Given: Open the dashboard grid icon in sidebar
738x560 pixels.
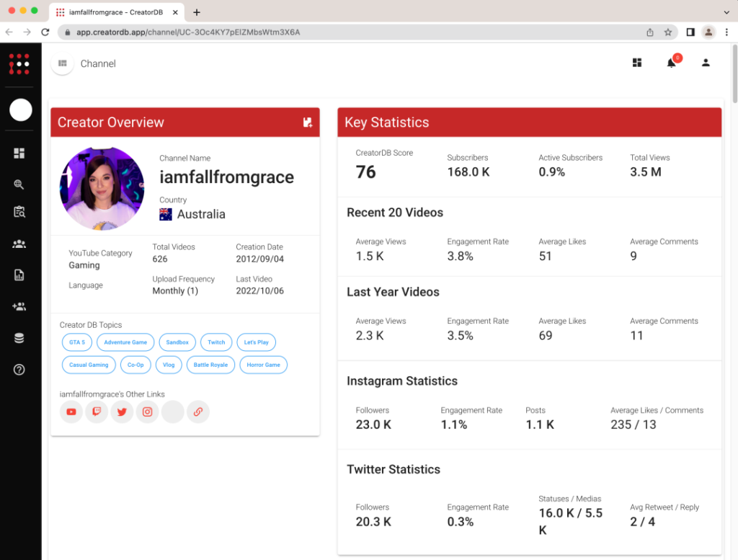Looking at the screenshot, I should pyautogui.click(x=19, y=153).
